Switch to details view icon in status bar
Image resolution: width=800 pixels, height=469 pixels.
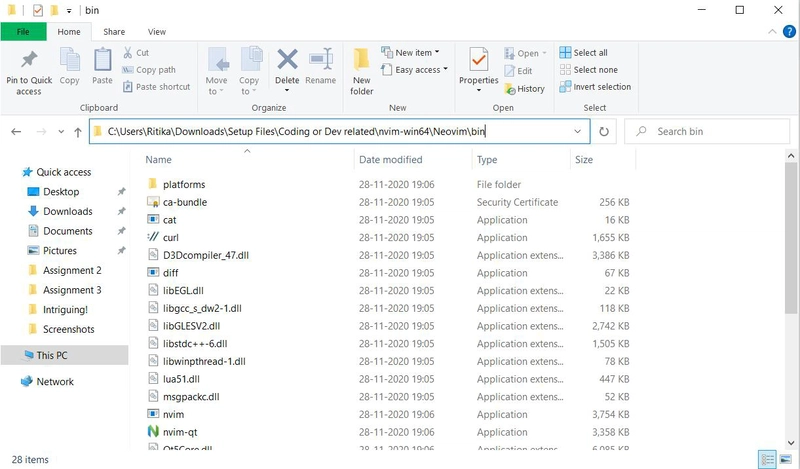coord(767,459)
